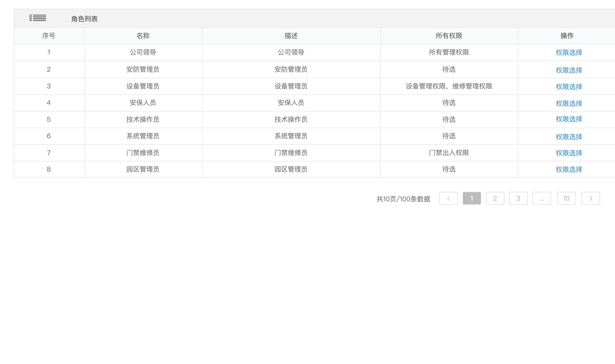This screenshot has width=615, height=364.
Task: Select page 1 in pagination
Action: (x=471, y=198)
